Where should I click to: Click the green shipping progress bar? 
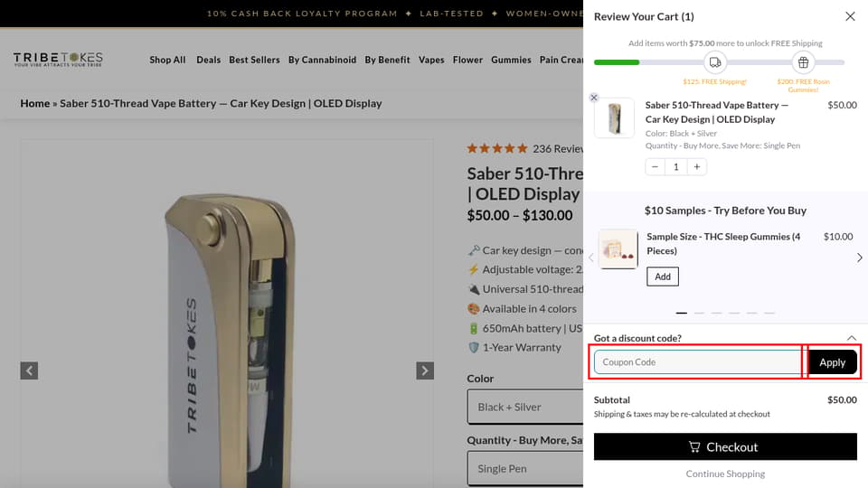[x=617, y=62]
